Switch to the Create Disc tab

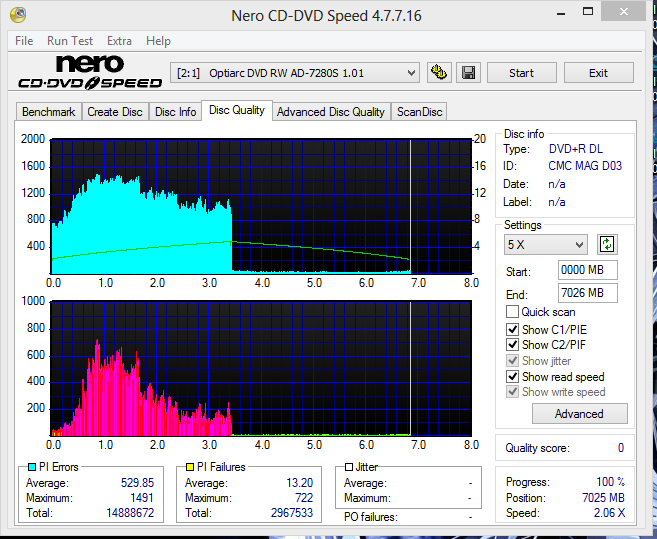click(x=115, y=112)
